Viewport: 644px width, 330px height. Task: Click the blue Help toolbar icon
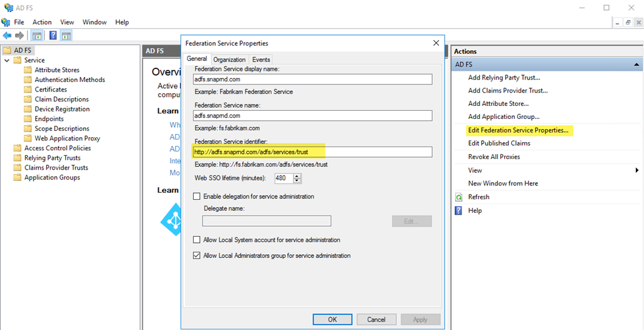(x=53, y=36)
